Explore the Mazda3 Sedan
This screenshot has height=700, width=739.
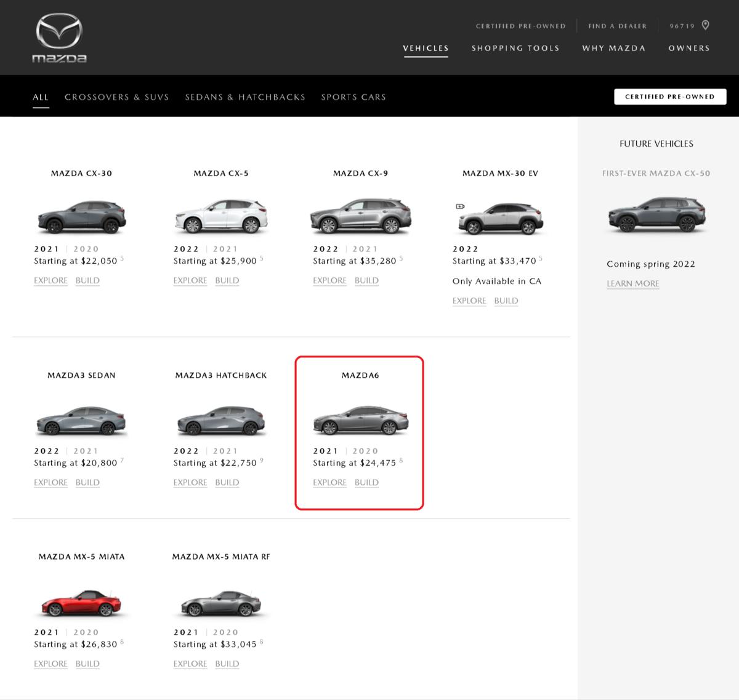[x=50, y=482]
